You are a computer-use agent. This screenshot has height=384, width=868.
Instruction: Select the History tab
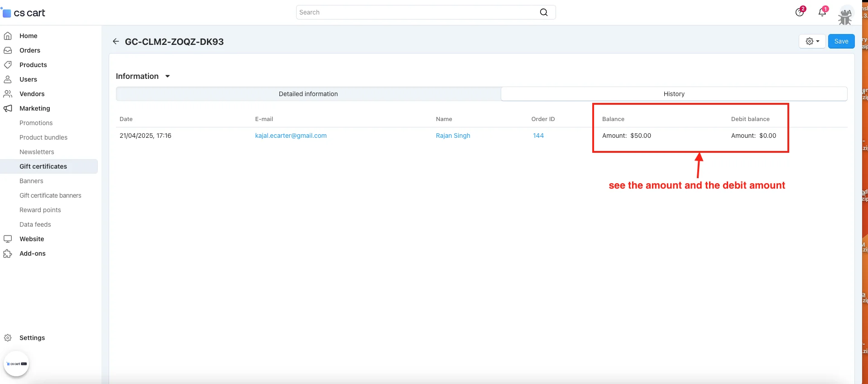click(674, 94)
